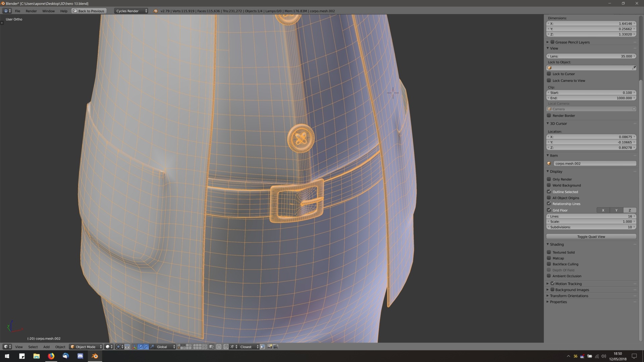Image resolution: width=644 pixels, height=362 pixels.
Task: Enable the scale manipulator icon
Action: 152,347
